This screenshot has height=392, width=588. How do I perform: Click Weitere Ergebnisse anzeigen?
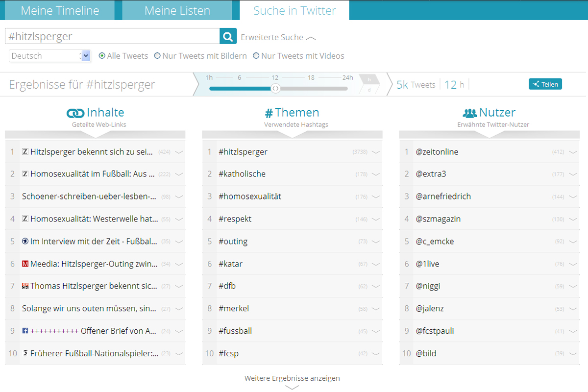coord(292,378)
